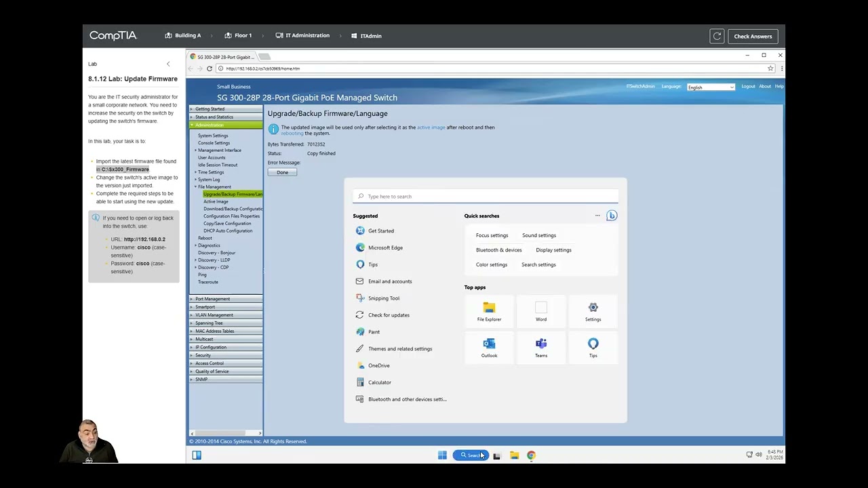Image resolution: width=868 pixels, height=488 pixels.
Task: Select Color settings quick search
Action: pyautogui.click(x=492, y=265)
